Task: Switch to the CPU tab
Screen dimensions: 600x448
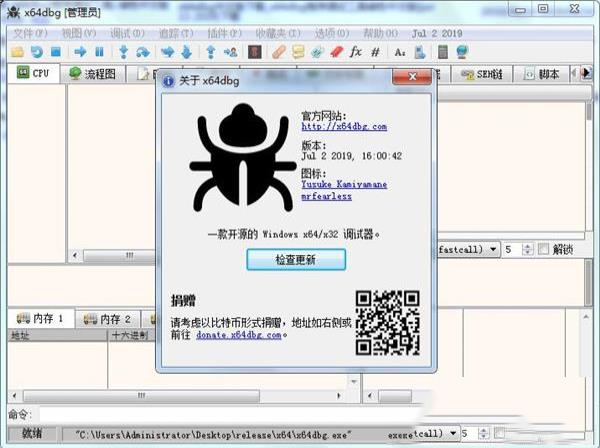Action: [x=34, y=73]
